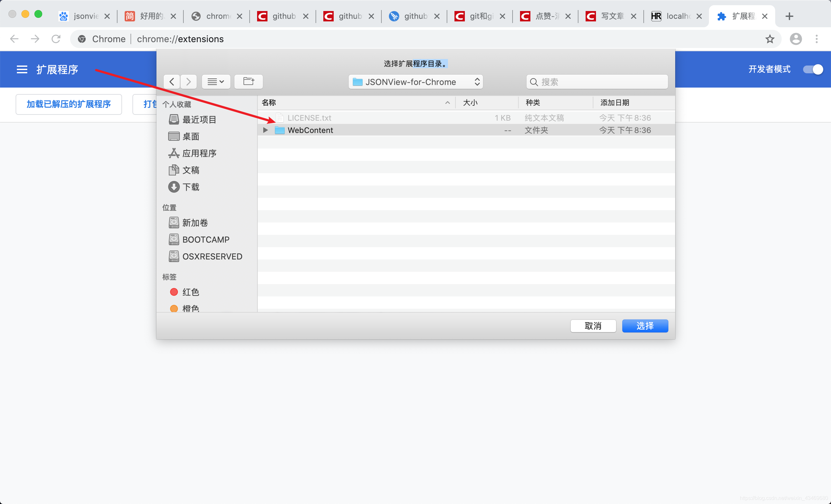Toggle 开发者模式 switch

click(x=813, y=69)
